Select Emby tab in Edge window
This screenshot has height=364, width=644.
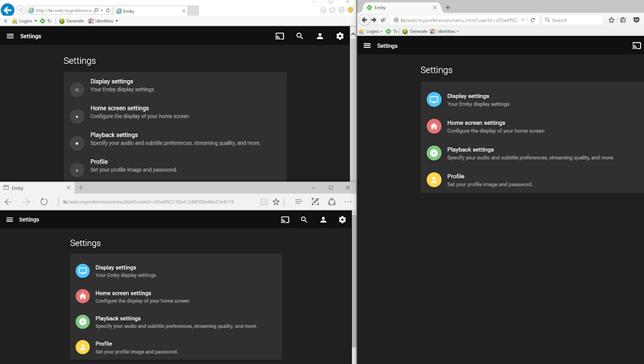click(x=37, y=188)
